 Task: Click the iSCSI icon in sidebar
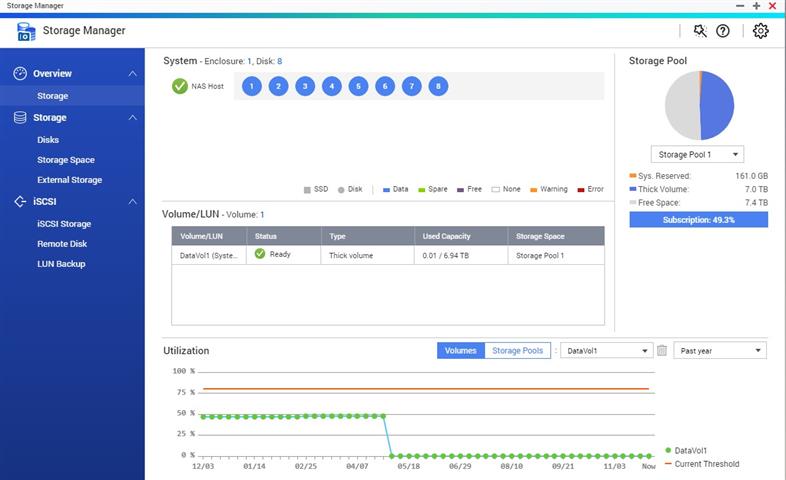coord(20,201)
